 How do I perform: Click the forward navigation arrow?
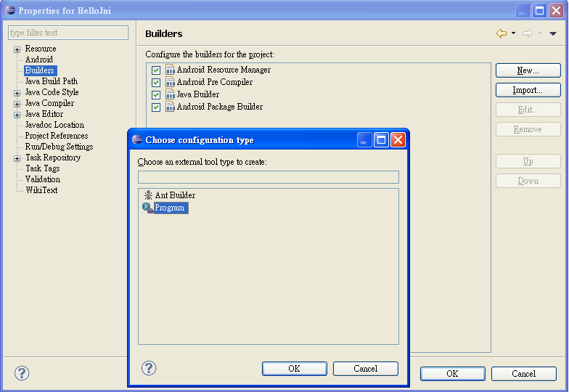point(528,33)
